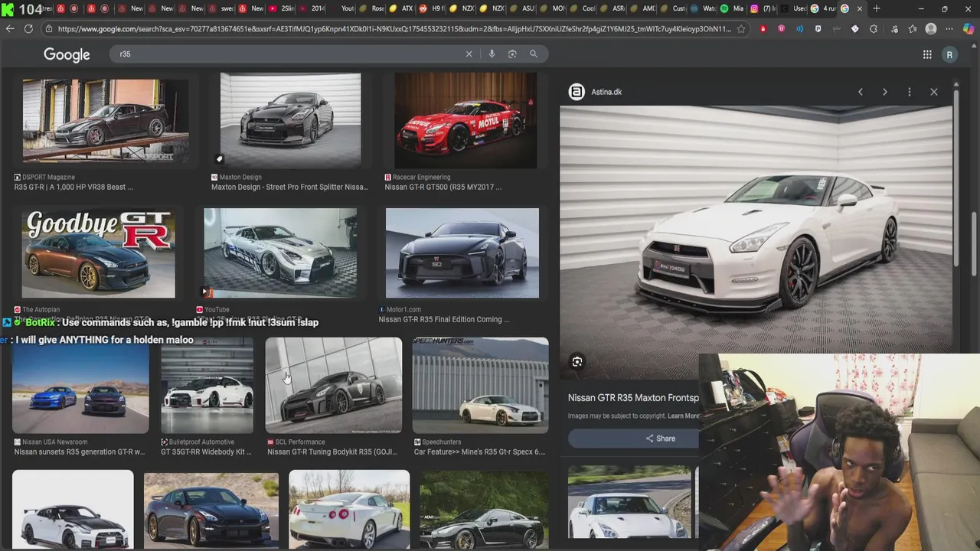The width and height of the screenshot is (980, 551).
Task: Click the "Car Feature>> Mine's R35 Gt-r Specx" caption
Action: [x=479, y=452]
